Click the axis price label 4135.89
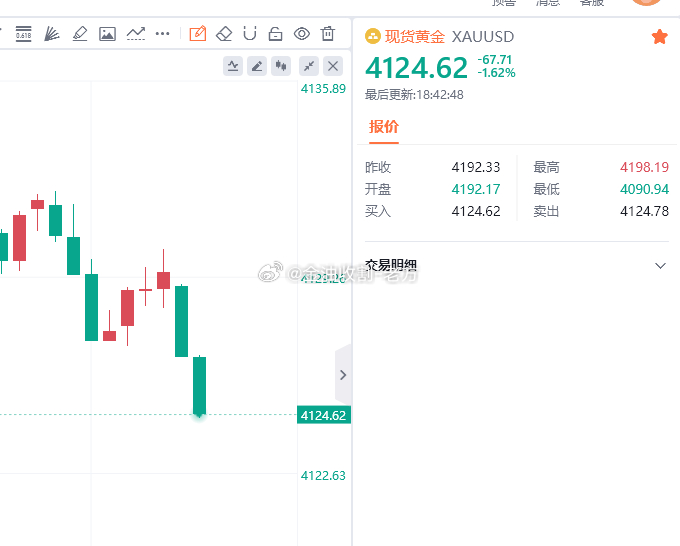 coord(323,88)
